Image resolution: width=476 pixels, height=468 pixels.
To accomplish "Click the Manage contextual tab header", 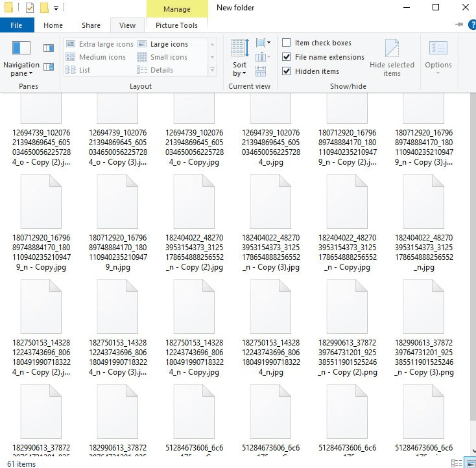I will pos(177,9).
